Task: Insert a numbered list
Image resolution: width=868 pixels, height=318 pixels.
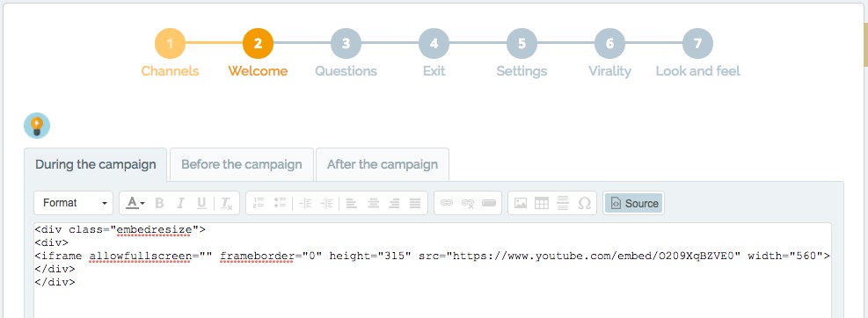Action: [259, 203]
